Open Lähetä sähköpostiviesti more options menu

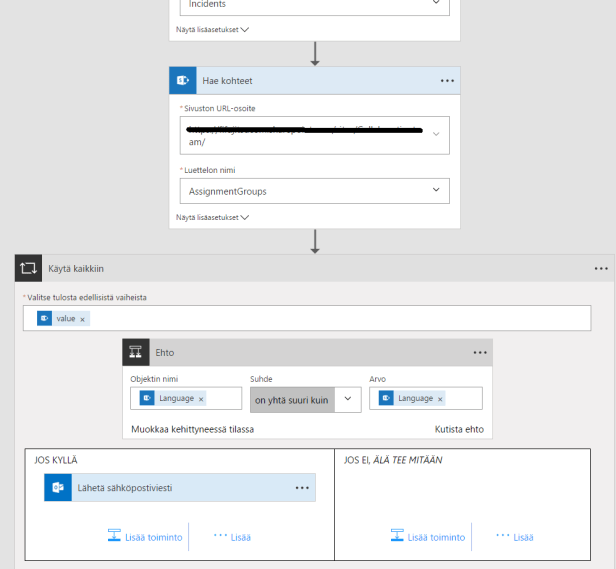tap(302, 488)
